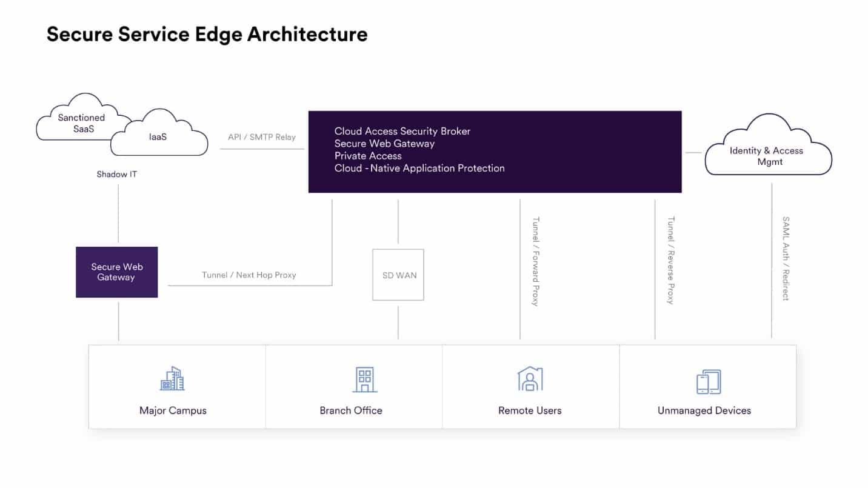This screenshot has height=488, width=868.
Task: Click the API / SMTP Relay label
Action: point(262,137)
